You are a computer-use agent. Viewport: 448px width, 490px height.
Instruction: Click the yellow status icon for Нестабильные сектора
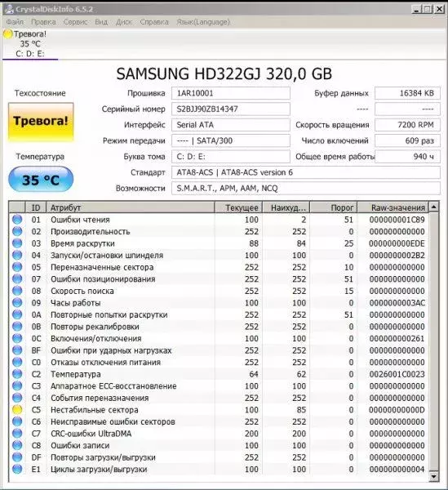click(17, 409)
